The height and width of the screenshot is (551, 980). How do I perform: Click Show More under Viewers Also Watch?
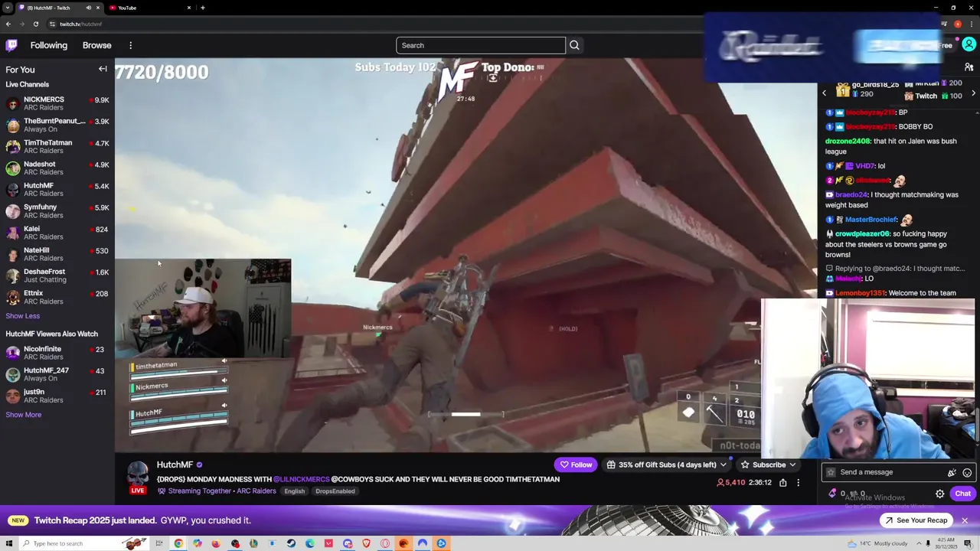point(24,415)
